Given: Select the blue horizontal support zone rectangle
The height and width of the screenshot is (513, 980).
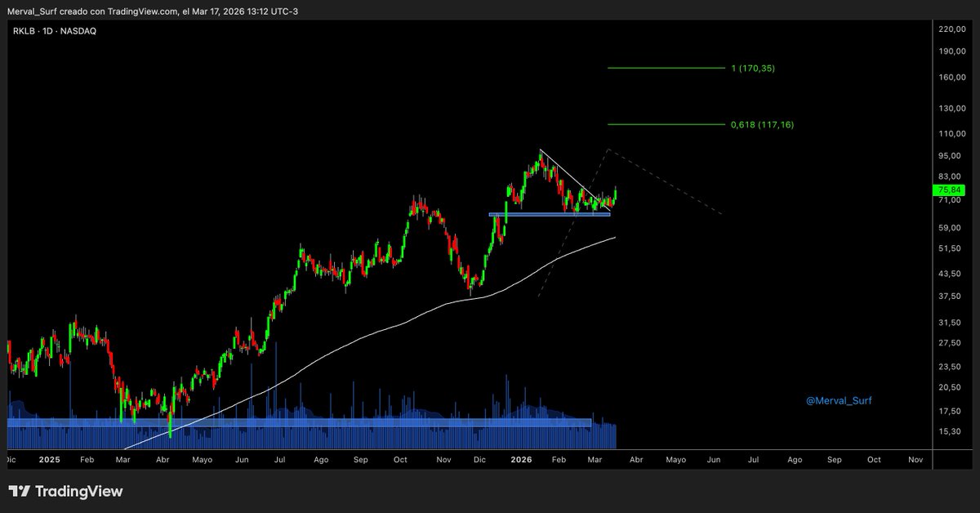Looking at the screenshot, I should pyautogui.click(x=547, y=214).
